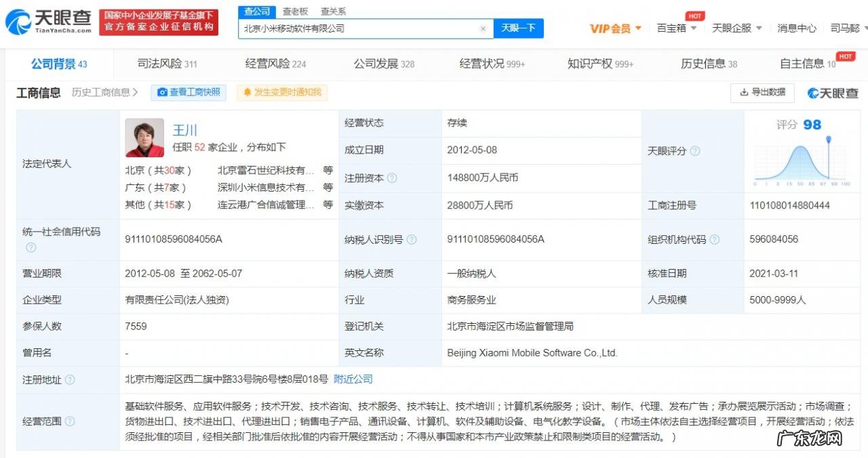The width and height of the screenshot is (868, 458).
Task: Click the 天眼查 watermark logo near 导出数据
Action: (832, 93)
